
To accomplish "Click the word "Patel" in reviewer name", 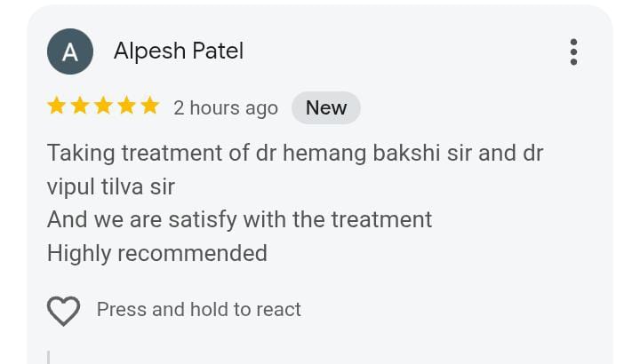I will [217, 51].
